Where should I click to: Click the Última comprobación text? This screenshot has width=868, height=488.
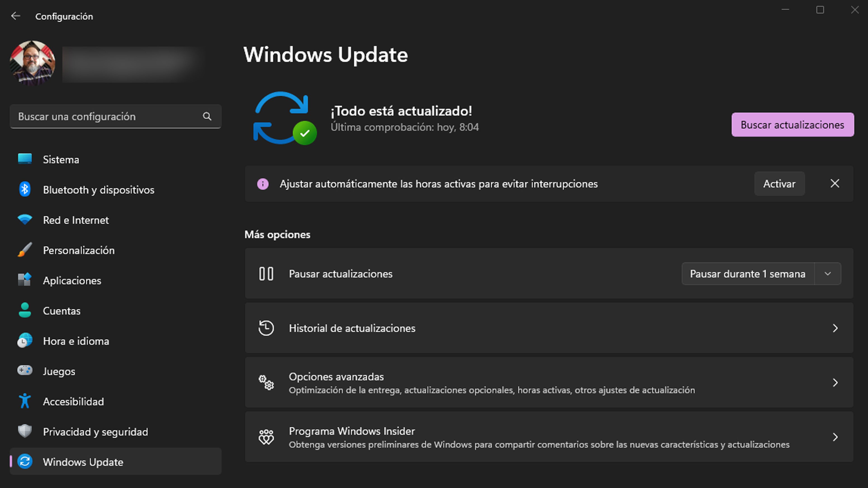coord(404,127)
